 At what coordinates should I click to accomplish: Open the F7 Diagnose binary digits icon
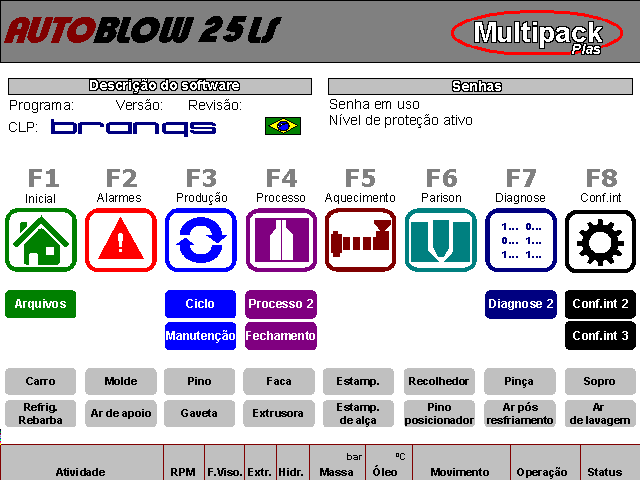click(x=521, y=240)
